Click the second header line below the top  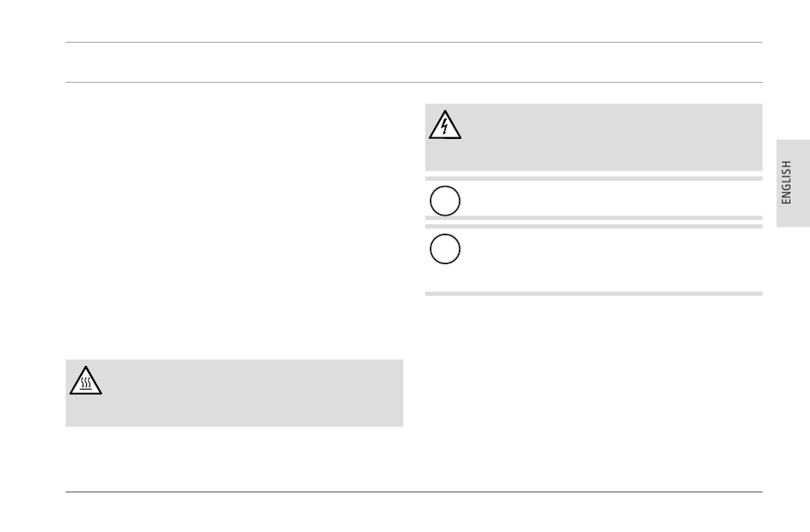(x=414, y=82)
